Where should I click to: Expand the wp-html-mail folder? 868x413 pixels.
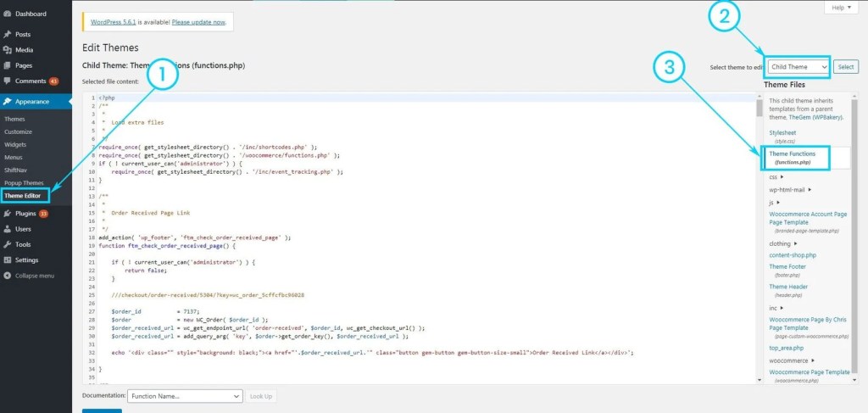pyautogui.click(x=790, y=189)
